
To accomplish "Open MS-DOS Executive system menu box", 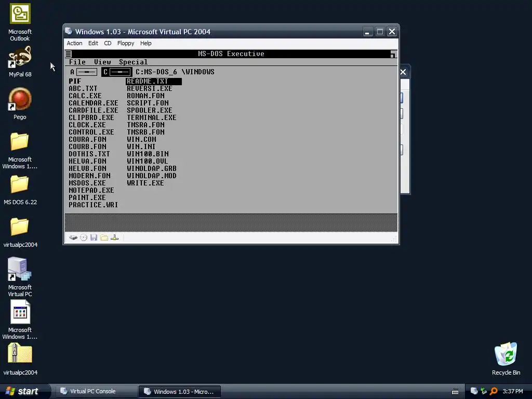I will [69, 54].
